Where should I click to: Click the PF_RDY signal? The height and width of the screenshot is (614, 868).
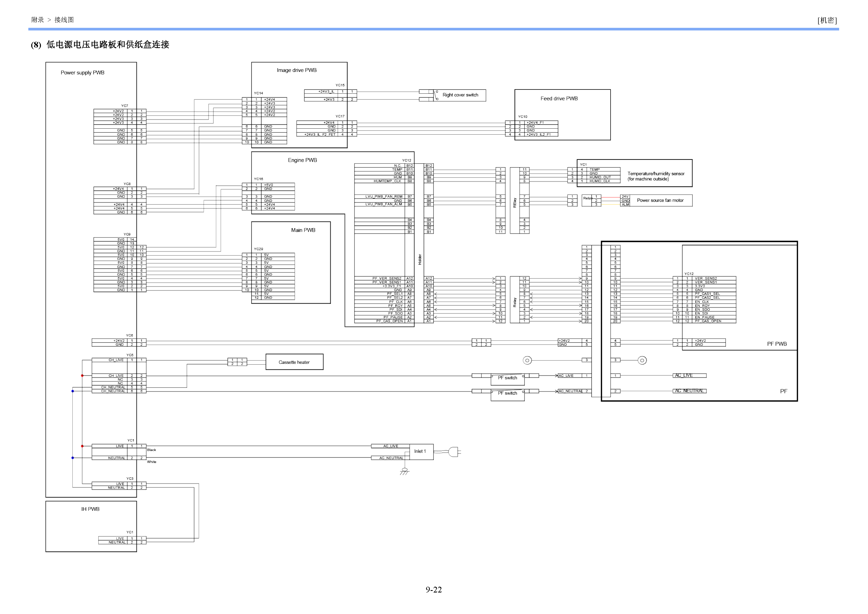[395, 306]
